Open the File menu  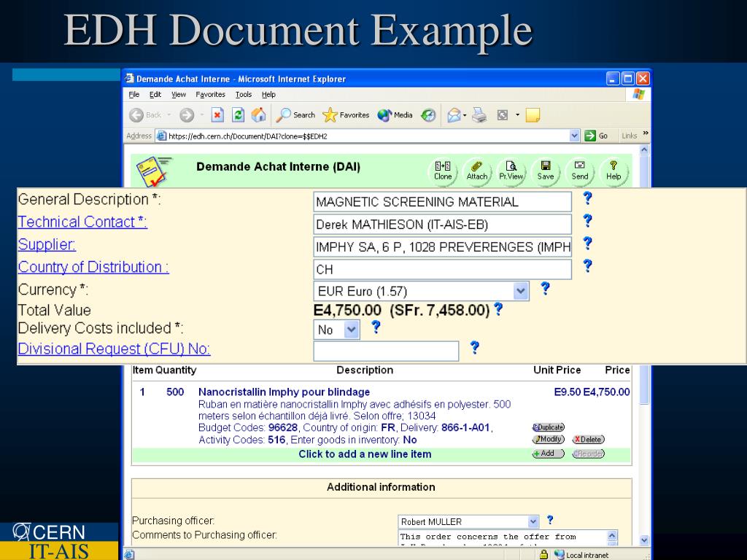[x=134, y=94]
